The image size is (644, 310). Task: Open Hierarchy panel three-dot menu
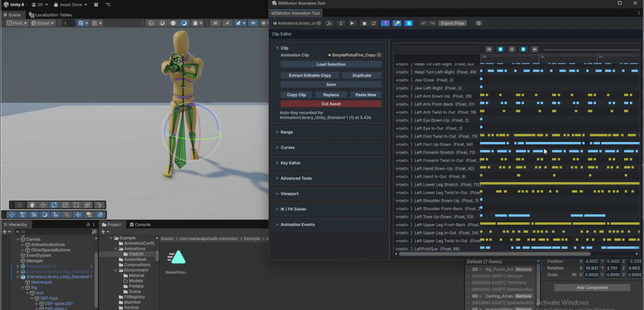tap(94, 225)
